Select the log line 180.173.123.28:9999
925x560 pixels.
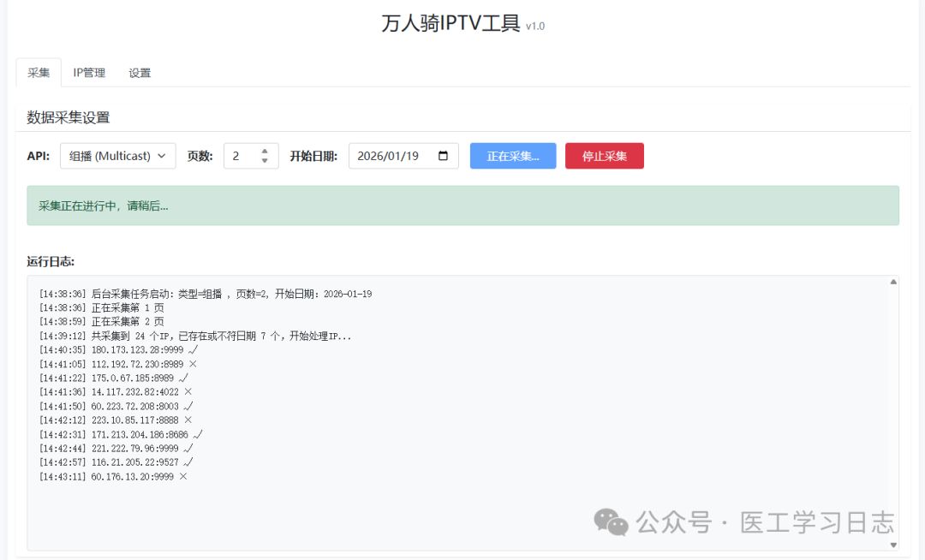[118, 350]
